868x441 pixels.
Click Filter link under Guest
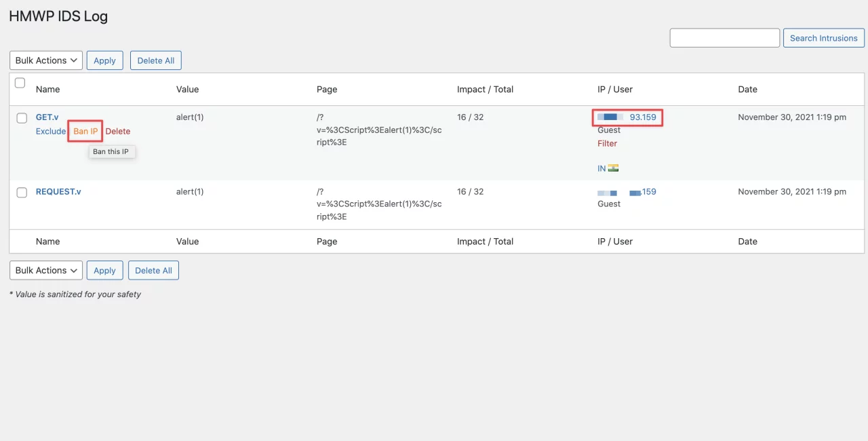pyautogui.click(x=608, y=143)
